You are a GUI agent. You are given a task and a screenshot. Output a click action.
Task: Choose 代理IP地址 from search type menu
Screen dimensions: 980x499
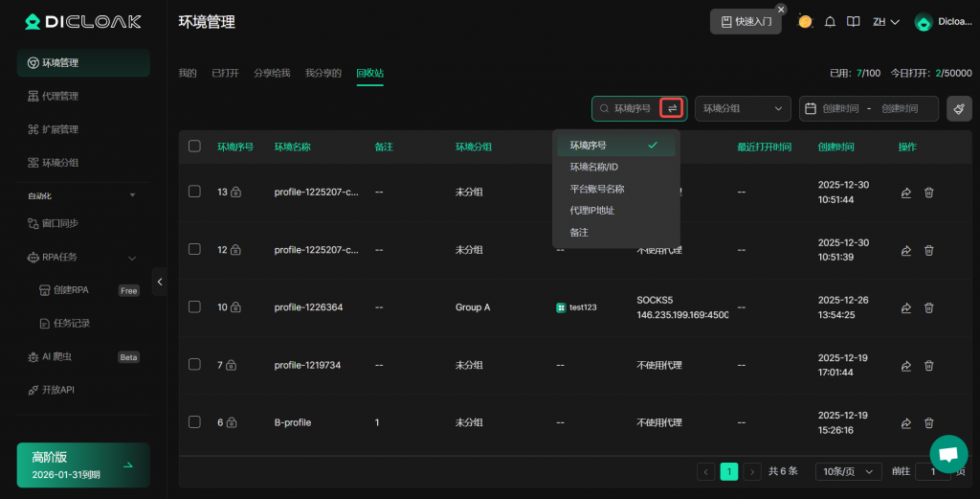pos(592,211)
